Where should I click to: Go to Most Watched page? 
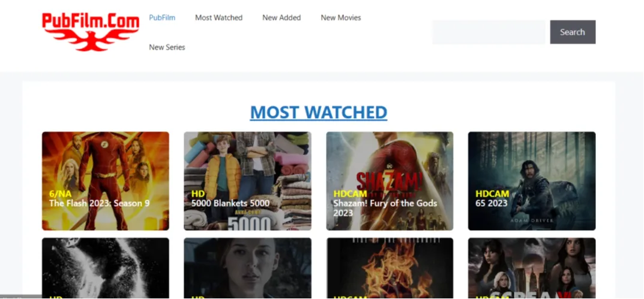coord(218,17)
